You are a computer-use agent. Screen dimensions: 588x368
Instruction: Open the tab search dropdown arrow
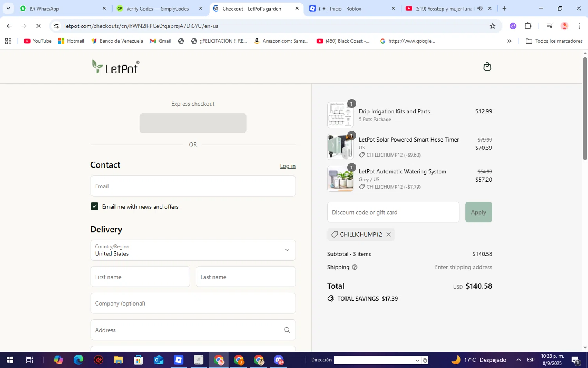click(x=8, y=8)
